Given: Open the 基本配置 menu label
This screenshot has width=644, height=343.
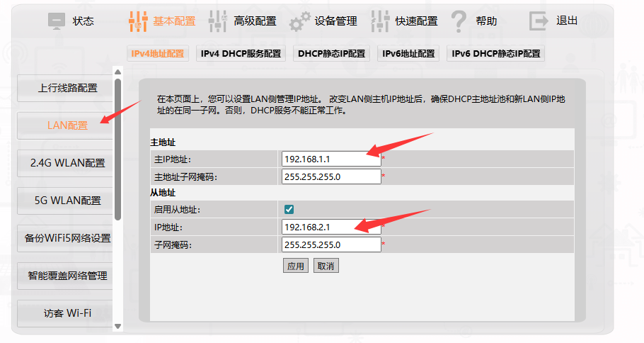Looking at the screenshot, I should (x=174, y=21).
